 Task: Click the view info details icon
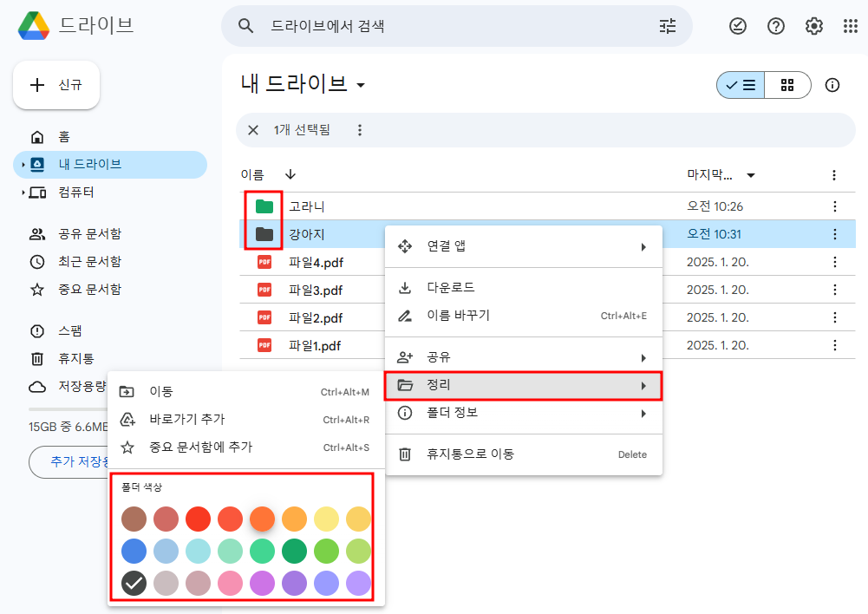tap(832, 85)
